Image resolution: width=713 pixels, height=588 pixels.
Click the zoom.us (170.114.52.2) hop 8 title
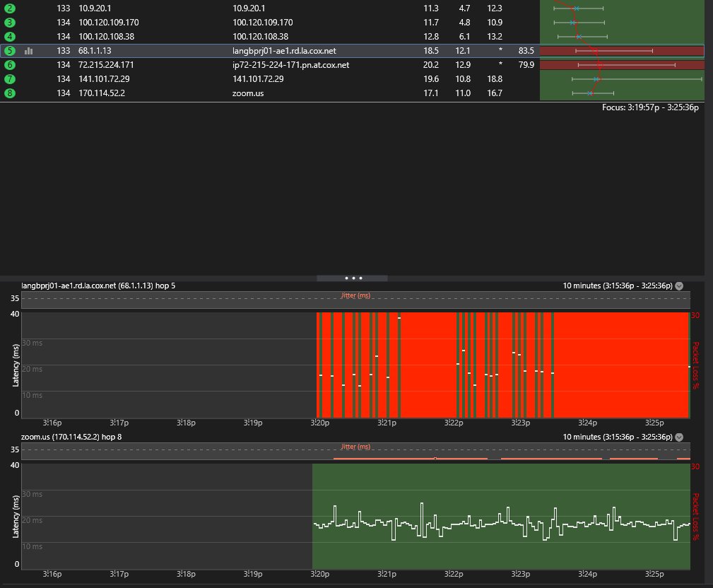(x=71, y=437)
